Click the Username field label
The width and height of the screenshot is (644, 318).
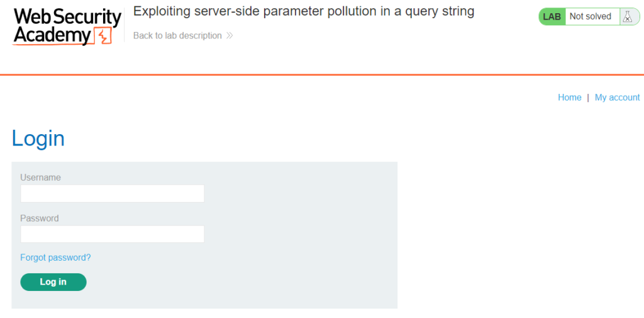pyautogui.click(x=41, y=178)
